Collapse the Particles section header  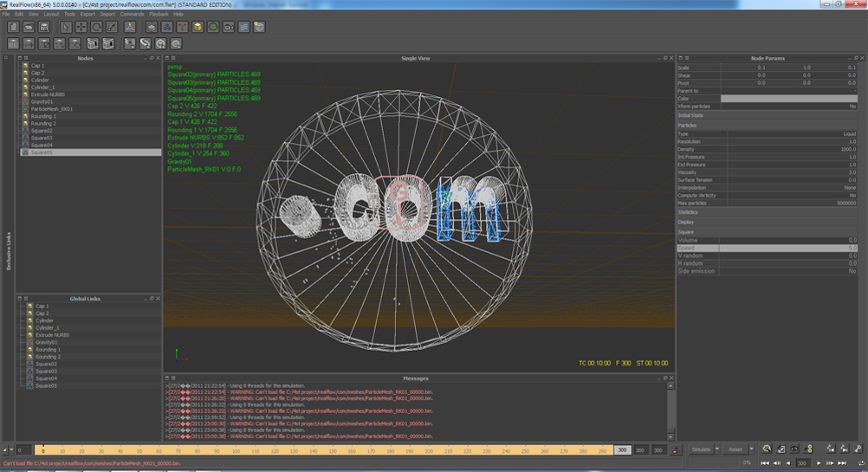(768, 125)
